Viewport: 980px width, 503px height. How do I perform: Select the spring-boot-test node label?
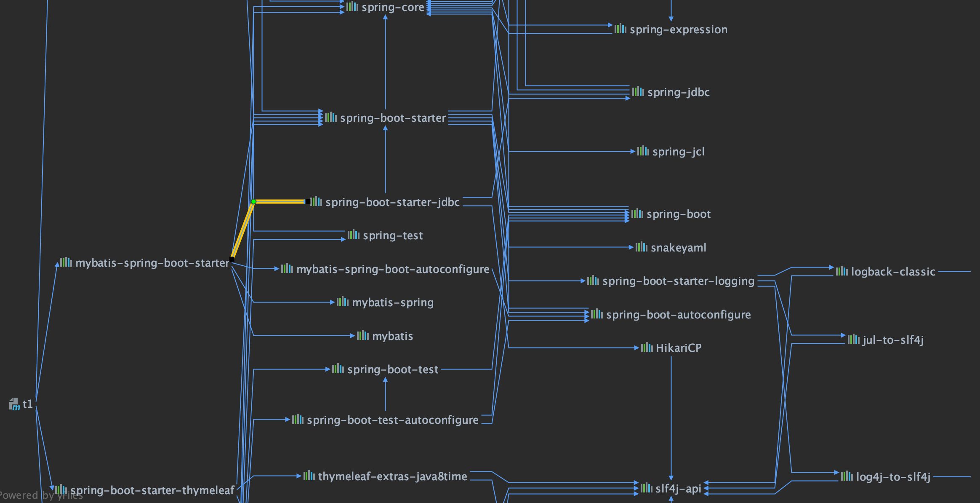tap(393, 369)
